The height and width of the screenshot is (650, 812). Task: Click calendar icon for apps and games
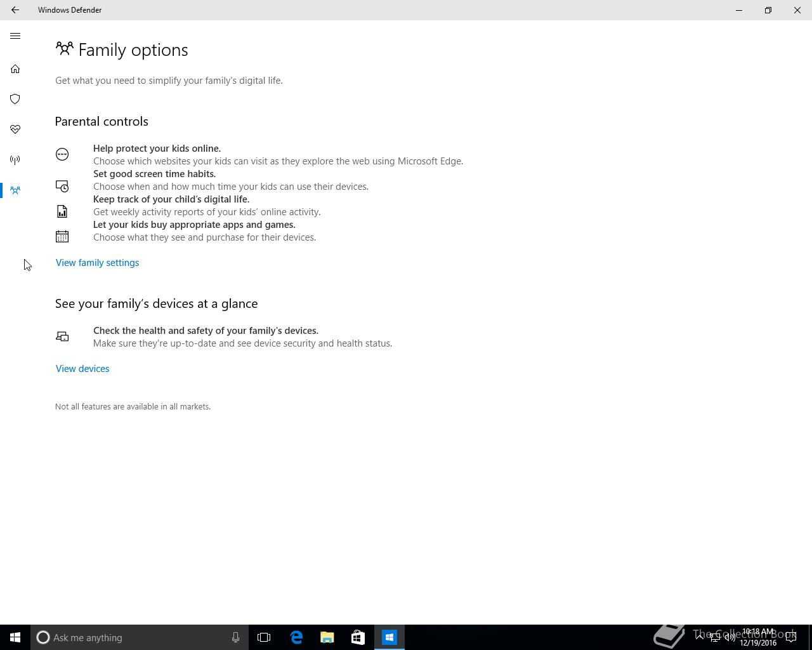(x=62, y=237)
